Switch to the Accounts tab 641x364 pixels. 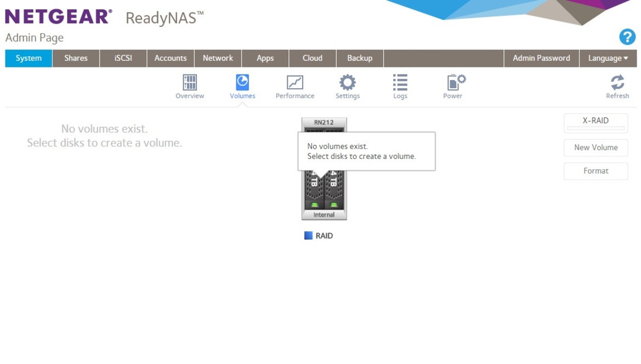click(x=171, y=58)
